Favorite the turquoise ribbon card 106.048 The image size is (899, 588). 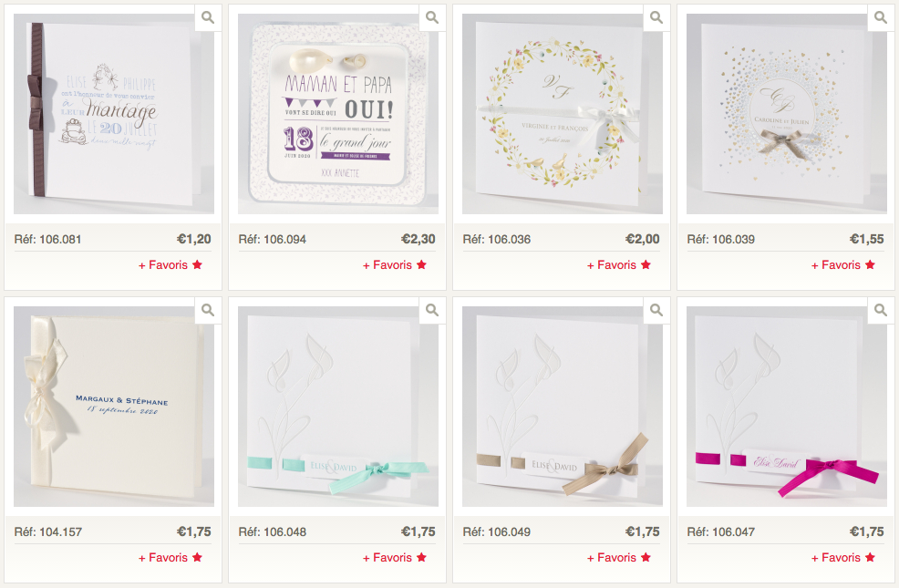pos(395,558)
